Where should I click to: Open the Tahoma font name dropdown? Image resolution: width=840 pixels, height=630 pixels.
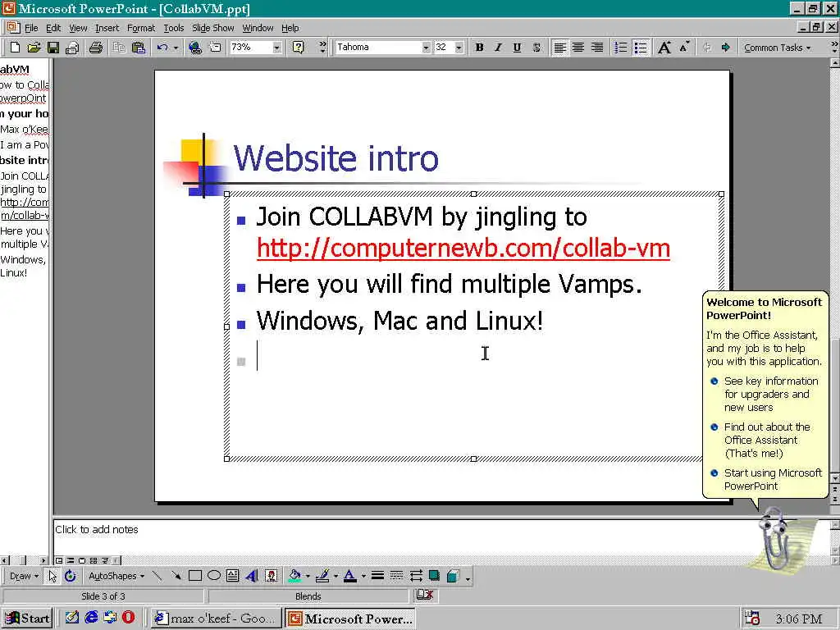[426, 48]
